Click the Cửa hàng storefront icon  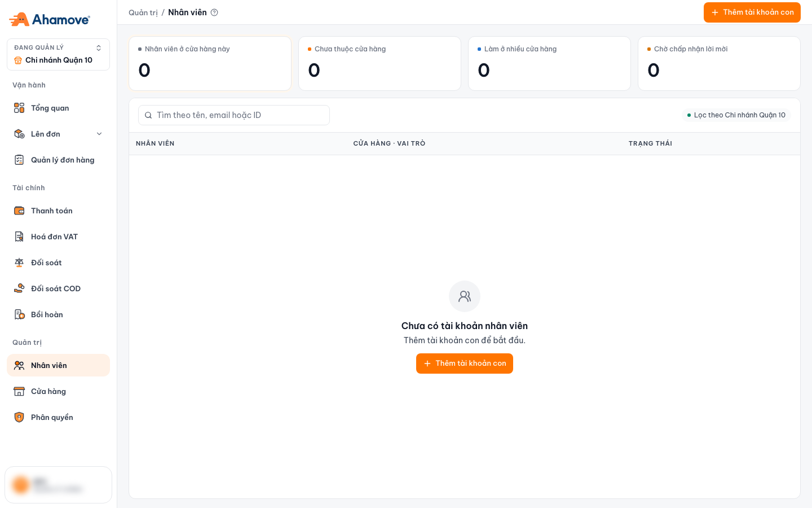pyautogui.click(x=19, y=391)
